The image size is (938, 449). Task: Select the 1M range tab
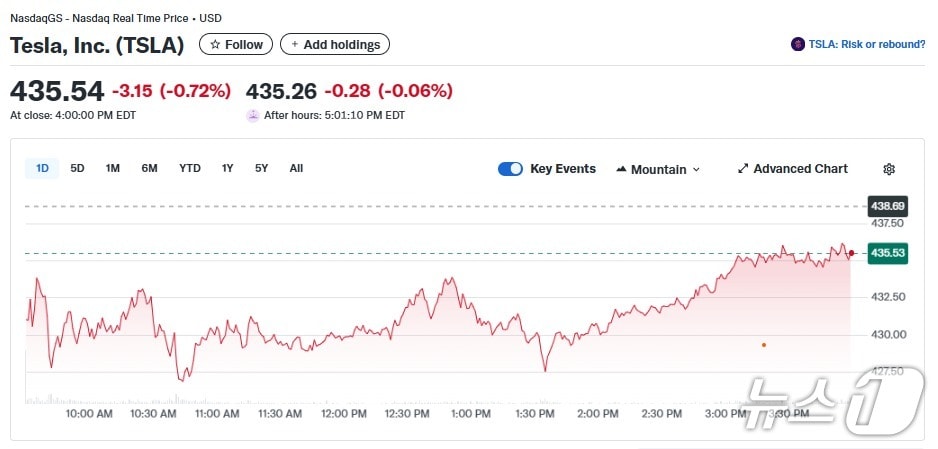tap(112, 168)
